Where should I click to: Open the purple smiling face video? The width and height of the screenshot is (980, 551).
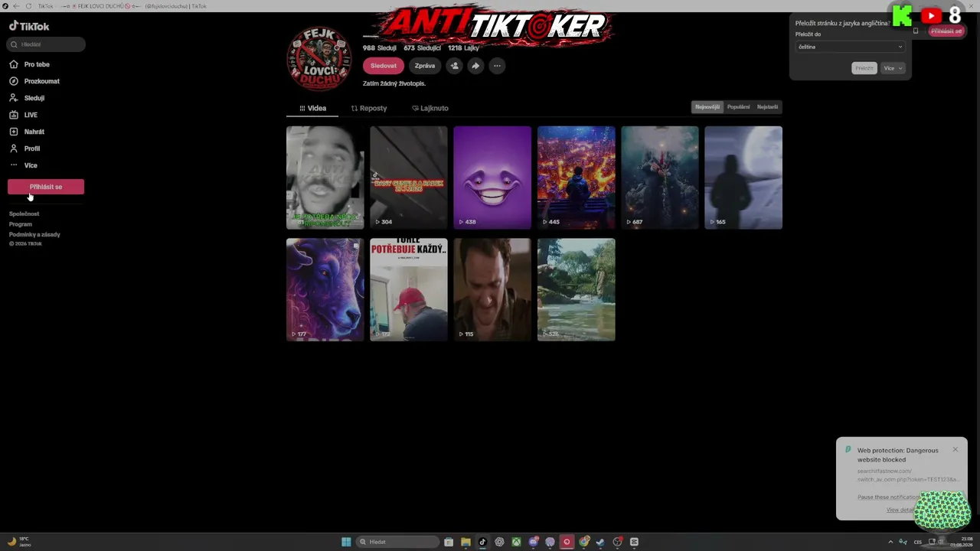492,178
